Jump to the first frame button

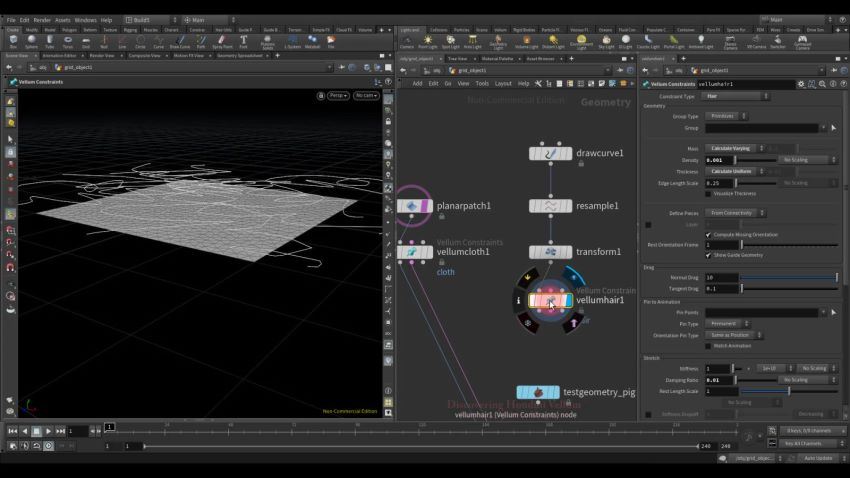[x=12, y=431]
